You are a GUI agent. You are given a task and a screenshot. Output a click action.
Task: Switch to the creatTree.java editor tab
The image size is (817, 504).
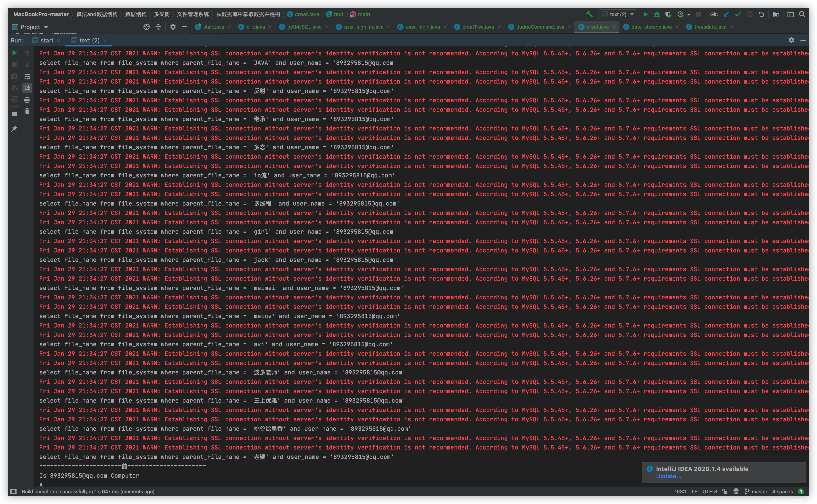point(478,27)
